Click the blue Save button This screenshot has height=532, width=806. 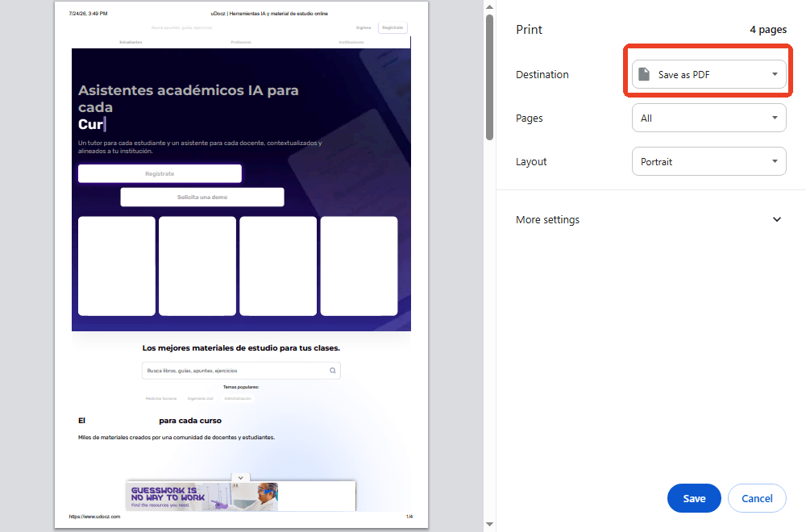click(x=694, y=498)
